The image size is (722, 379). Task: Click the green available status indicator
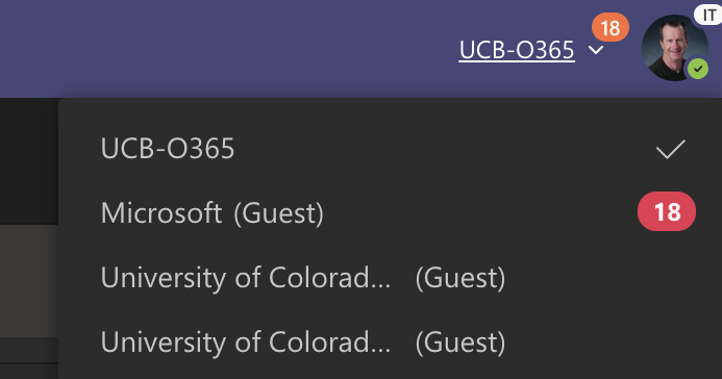pos(698,69)
